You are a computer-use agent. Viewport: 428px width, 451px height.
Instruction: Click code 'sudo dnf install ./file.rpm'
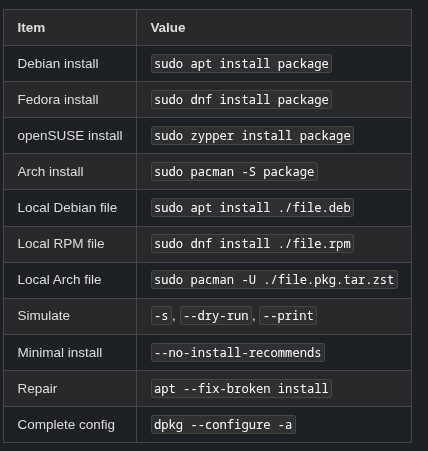252,244
